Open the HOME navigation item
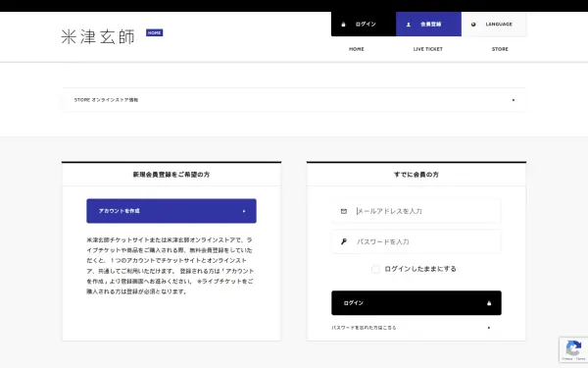 (x=357, y=49)
